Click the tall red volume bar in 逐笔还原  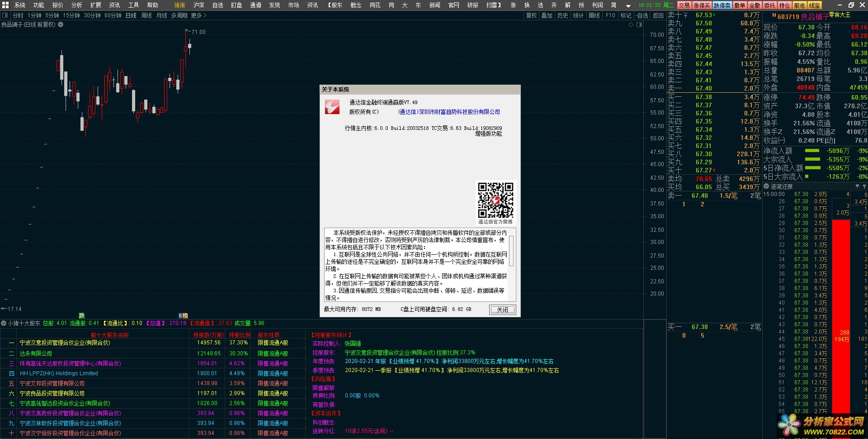point(841,317)
